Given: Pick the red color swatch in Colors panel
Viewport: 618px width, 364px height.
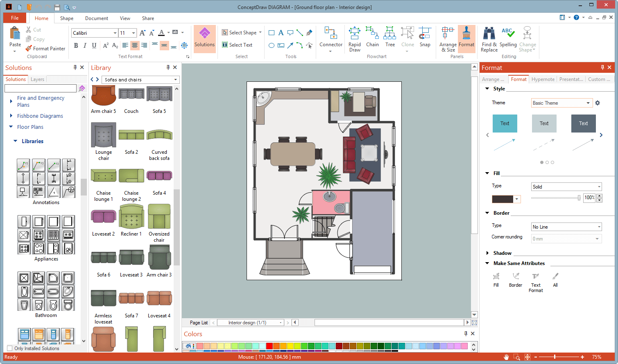Looking at the screenshot, I should [269, 346].
